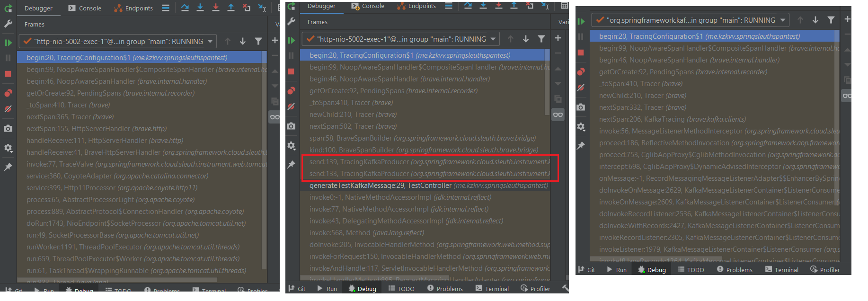Open Debug tool window in middle panel
Image resolution: width=868 pixels, height=301 pixels.
click(x=362, y=289)
